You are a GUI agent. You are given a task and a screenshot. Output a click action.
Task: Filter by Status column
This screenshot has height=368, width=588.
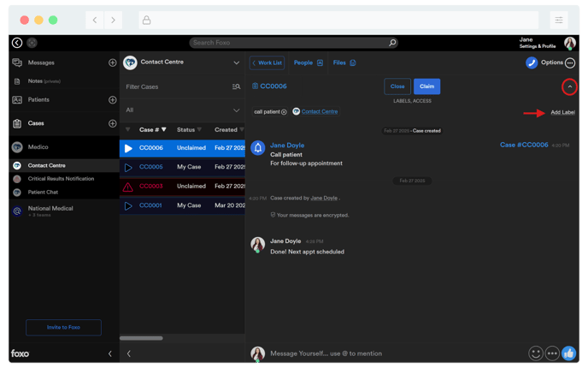point(190,129)
